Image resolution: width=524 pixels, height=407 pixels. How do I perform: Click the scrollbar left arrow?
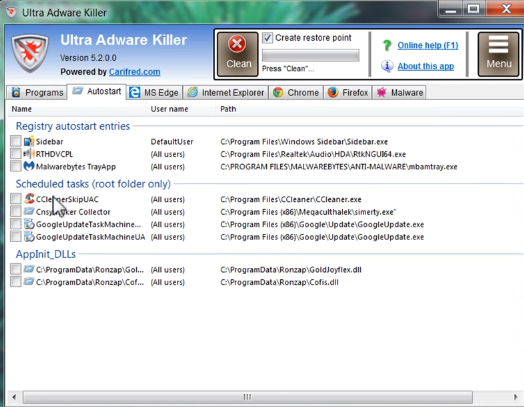14,397
